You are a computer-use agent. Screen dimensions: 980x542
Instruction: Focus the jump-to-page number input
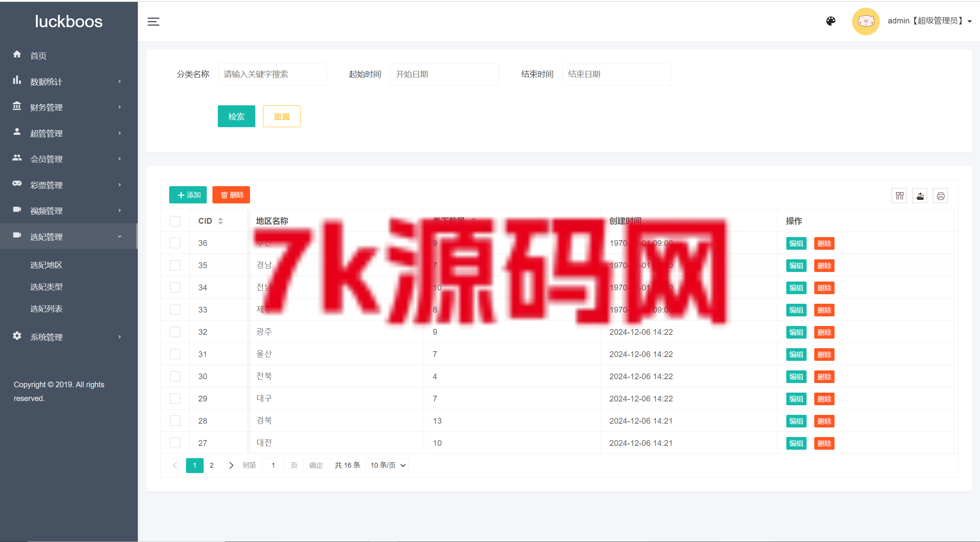point(273,465)
